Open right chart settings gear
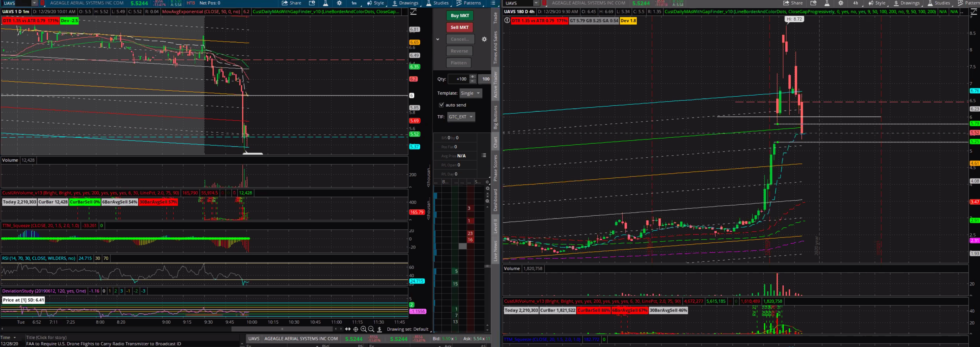980x347 pixels. click(x=841, y=3)
